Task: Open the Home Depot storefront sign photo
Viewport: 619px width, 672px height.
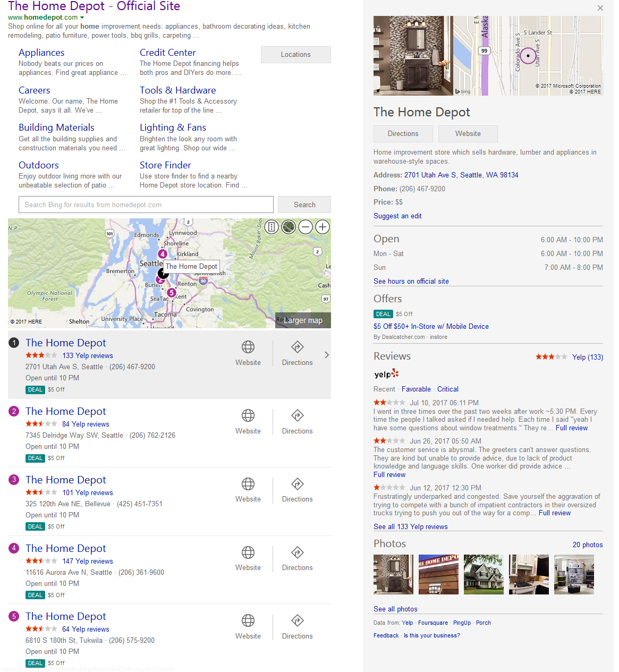Action: (438, 574)
